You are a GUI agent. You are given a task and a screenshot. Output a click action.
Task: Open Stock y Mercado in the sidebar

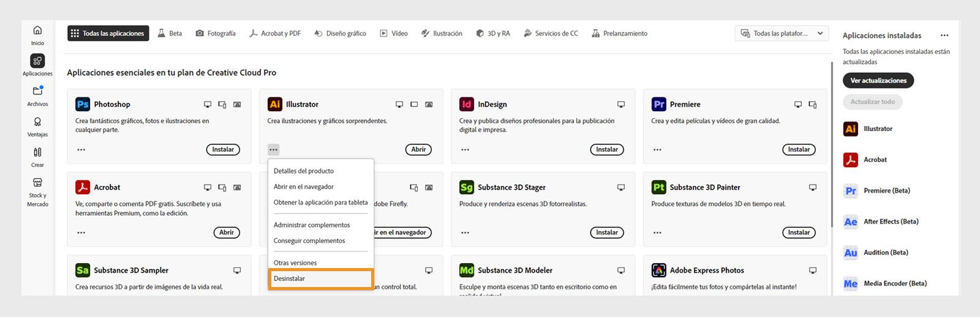click(37, 192)
